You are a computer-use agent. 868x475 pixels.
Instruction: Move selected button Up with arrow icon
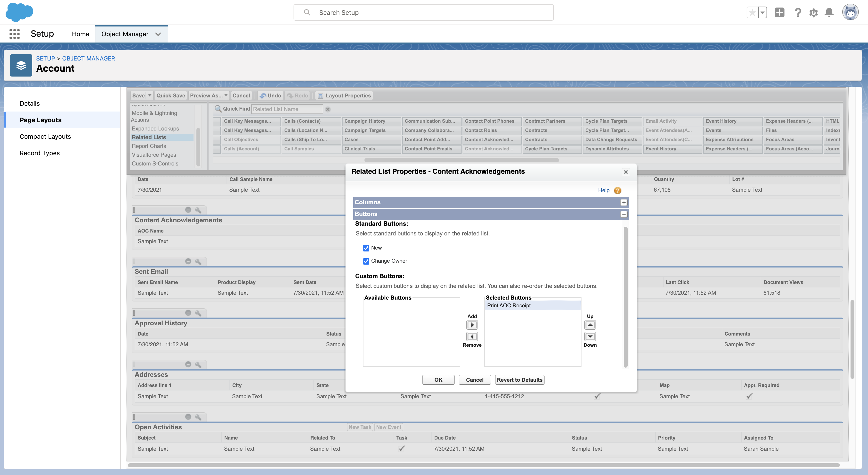pyautogui.click(x=590, y=325)
